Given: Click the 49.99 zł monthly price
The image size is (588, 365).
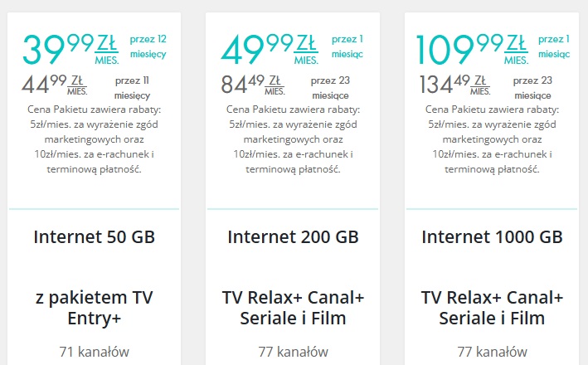Looking at the screenshot, I should pos(270,49).
